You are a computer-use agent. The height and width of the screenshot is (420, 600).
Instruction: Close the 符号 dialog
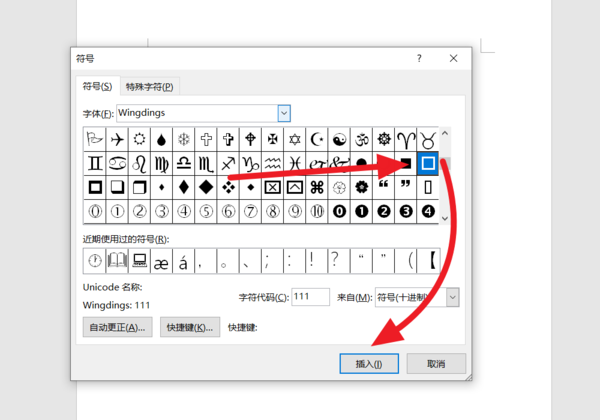[453, 59]
